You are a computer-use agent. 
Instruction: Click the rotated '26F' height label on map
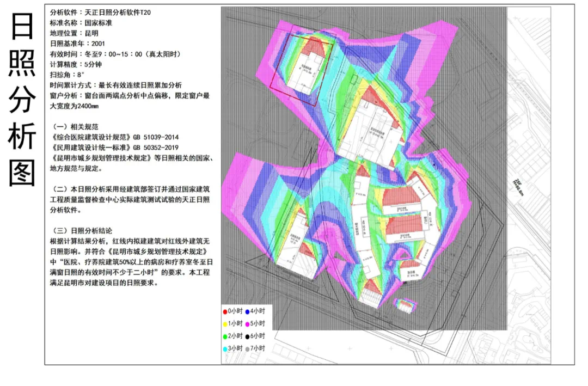tap(518, 187)
